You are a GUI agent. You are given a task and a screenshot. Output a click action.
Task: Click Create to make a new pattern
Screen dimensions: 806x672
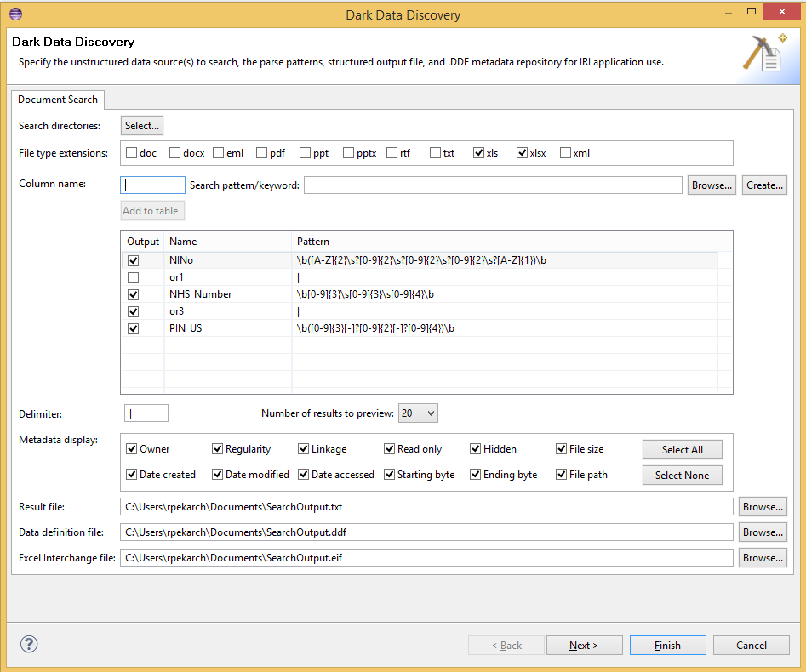763,185
